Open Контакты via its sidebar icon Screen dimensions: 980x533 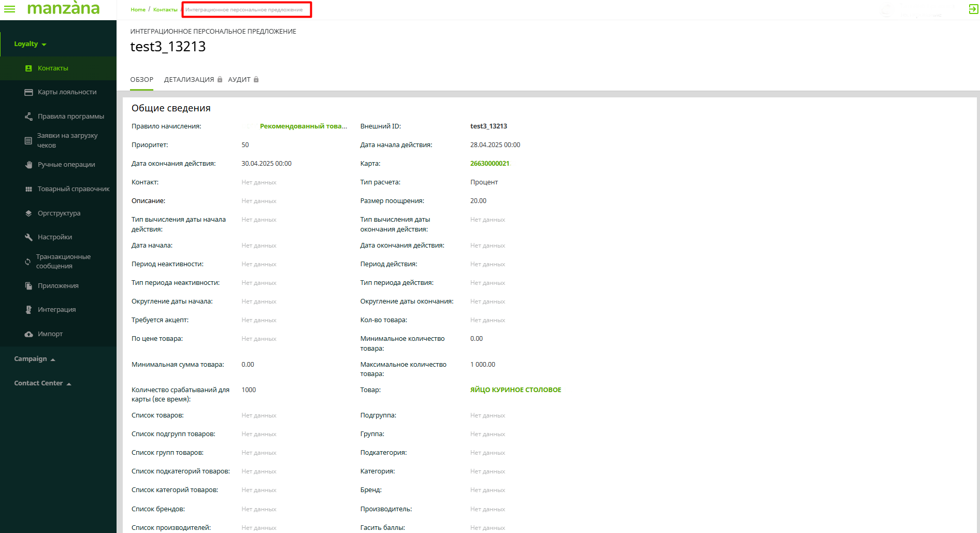coord(28,68)
